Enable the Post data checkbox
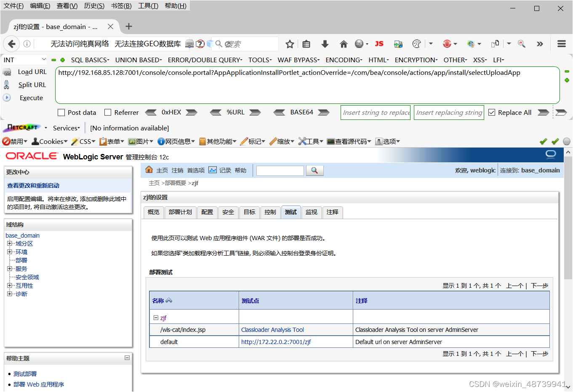The height and width of the screenshot is (392, 573). click(x=61, y=112)
